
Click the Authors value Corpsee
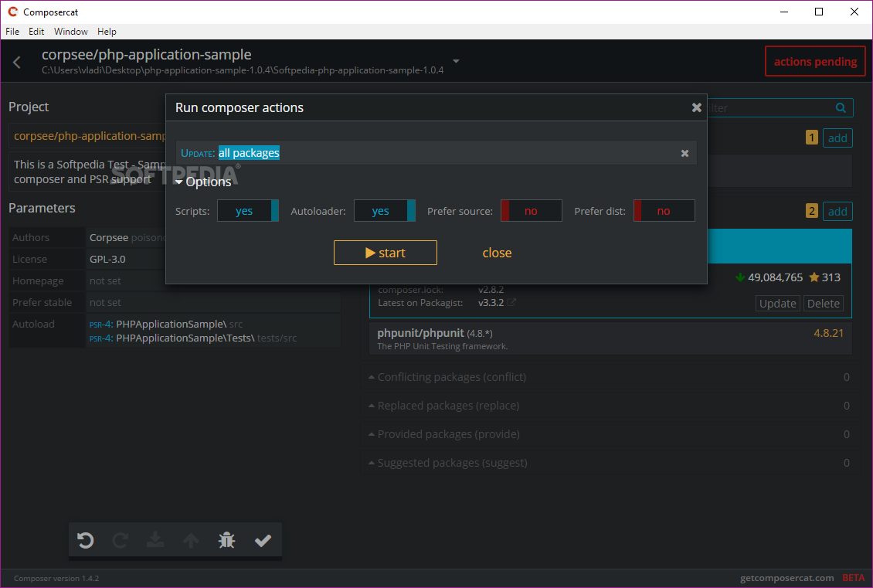point(109,238)
